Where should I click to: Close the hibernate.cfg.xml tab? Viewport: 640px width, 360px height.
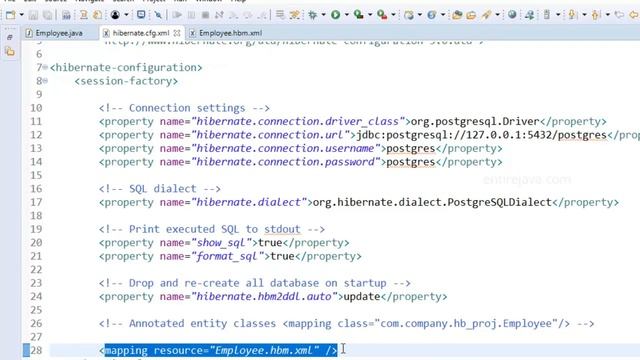(177, 33)
